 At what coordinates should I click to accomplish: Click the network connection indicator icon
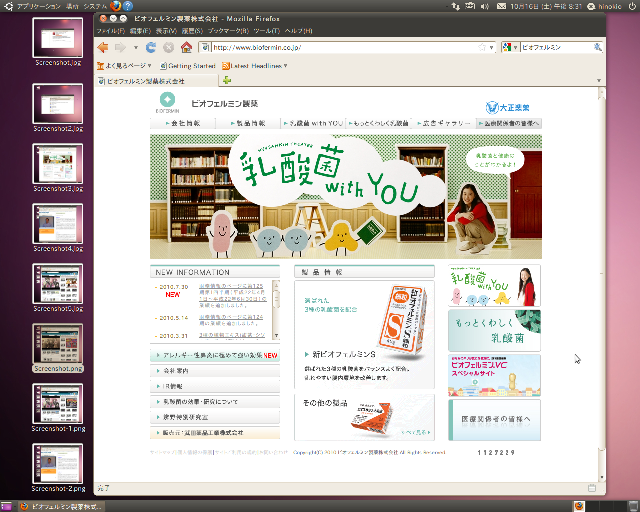(455, 6)
